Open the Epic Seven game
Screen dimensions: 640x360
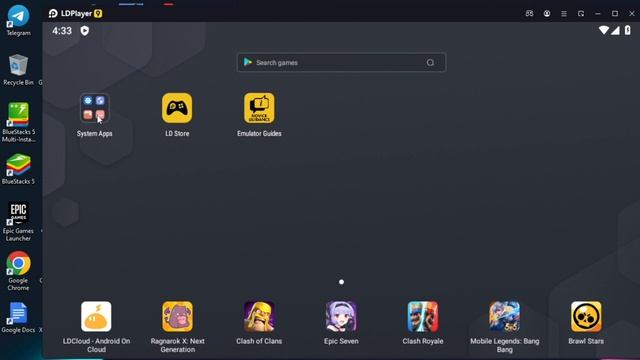[x=341, y=316]
